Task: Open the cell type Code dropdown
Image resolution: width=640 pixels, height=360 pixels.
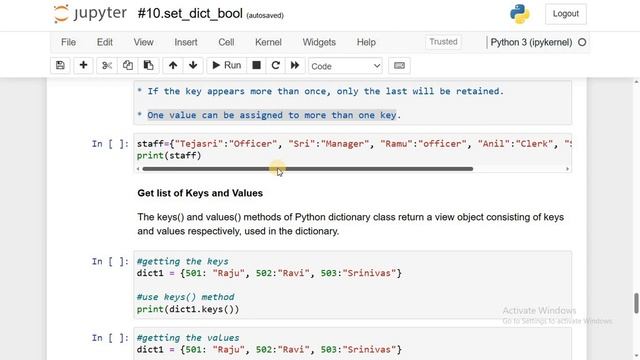Action: (345, 66)
